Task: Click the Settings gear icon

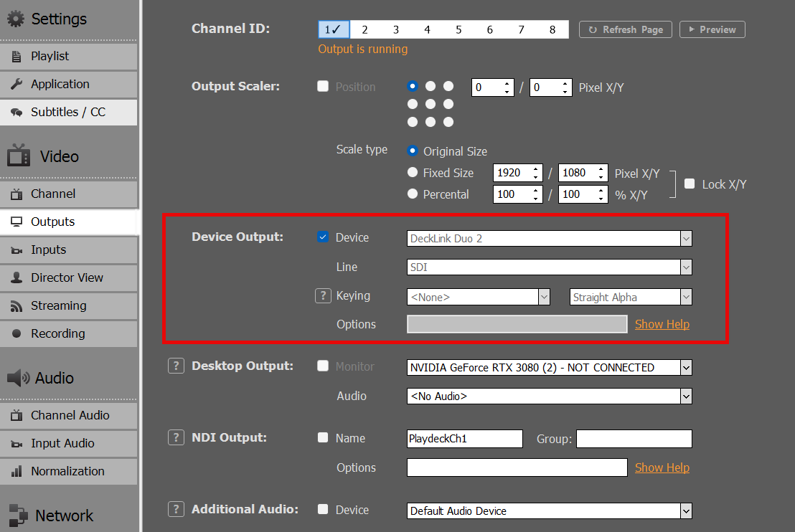Action: pyautogui.click(x=16, y=19)
